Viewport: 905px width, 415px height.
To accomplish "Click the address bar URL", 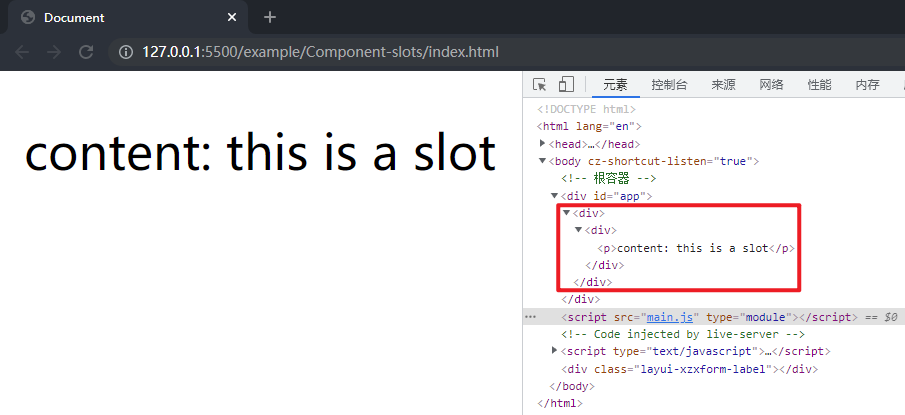I will pyautogui.click(x=320, y=53).
